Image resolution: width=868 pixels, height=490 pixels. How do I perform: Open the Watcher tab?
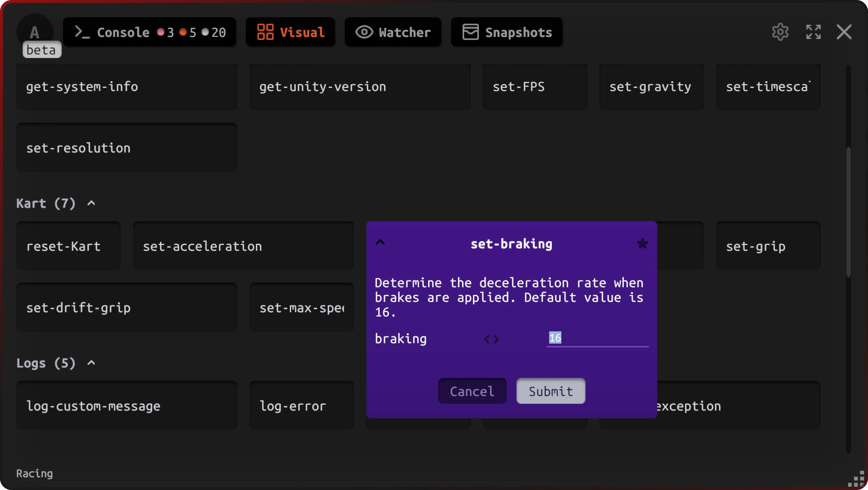[393, 32]
